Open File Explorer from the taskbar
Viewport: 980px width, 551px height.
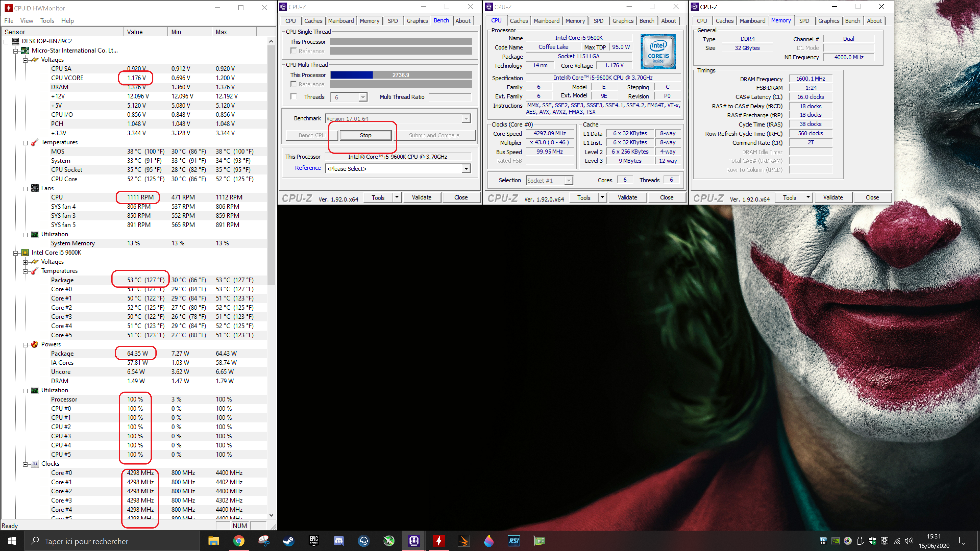coord(213,541)
